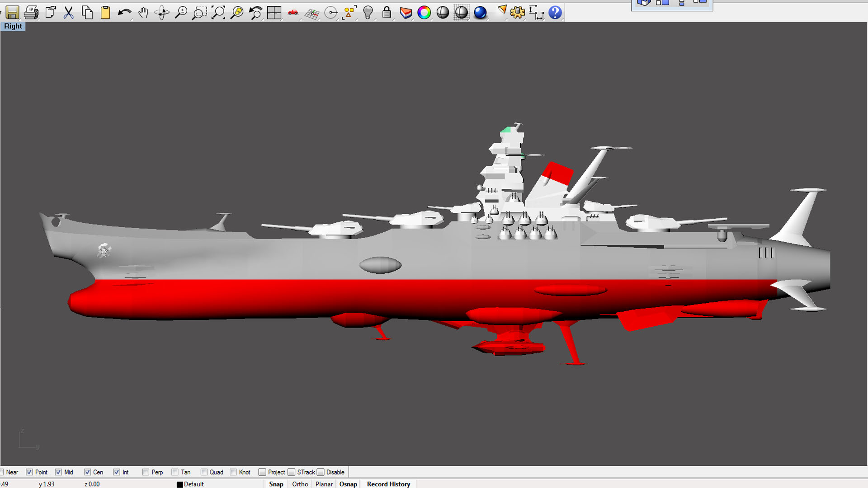Open object properties color wheel

(424, 12)
